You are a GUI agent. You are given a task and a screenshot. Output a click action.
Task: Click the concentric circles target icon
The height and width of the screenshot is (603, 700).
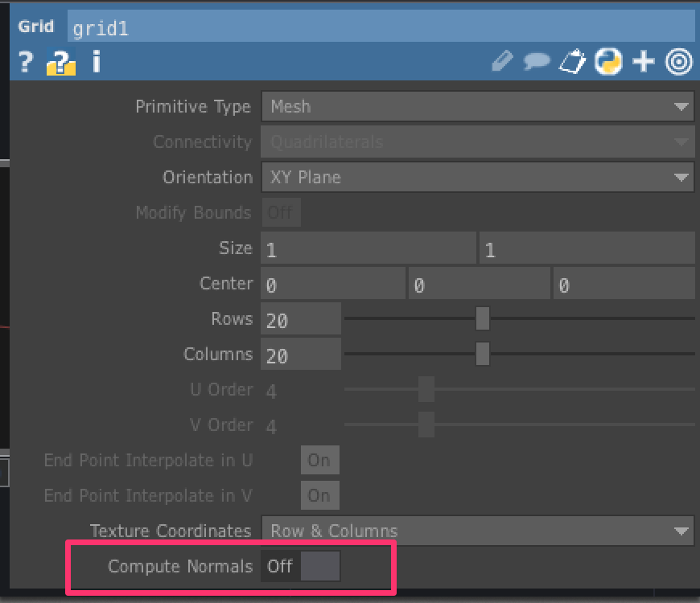click(x=679, y=62)
